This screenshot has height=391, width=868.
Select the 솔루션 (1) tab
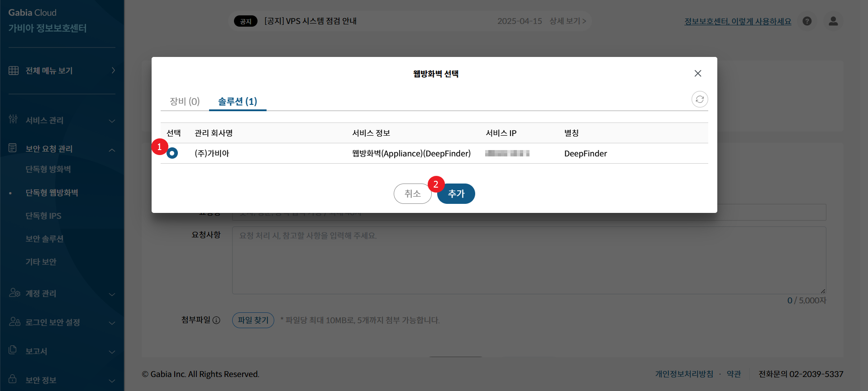coord(237,101)
